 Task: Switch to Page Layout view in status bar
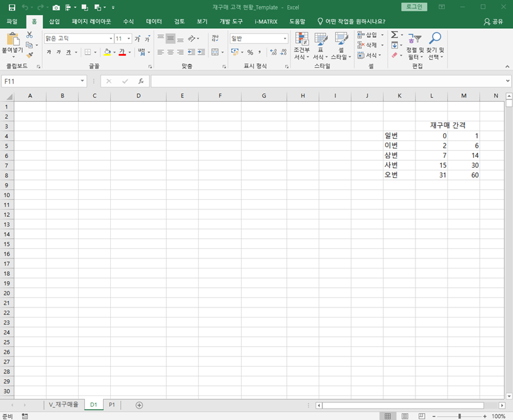coord(404,416)
